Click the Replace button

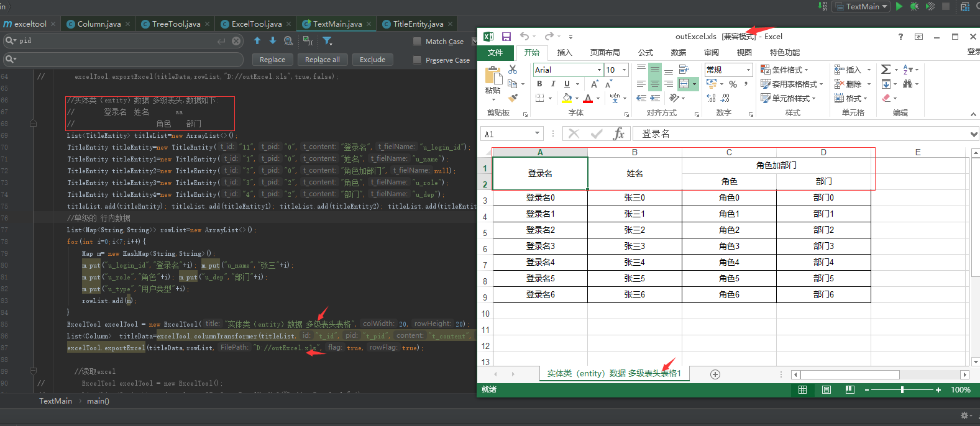[x=272, y=60]
